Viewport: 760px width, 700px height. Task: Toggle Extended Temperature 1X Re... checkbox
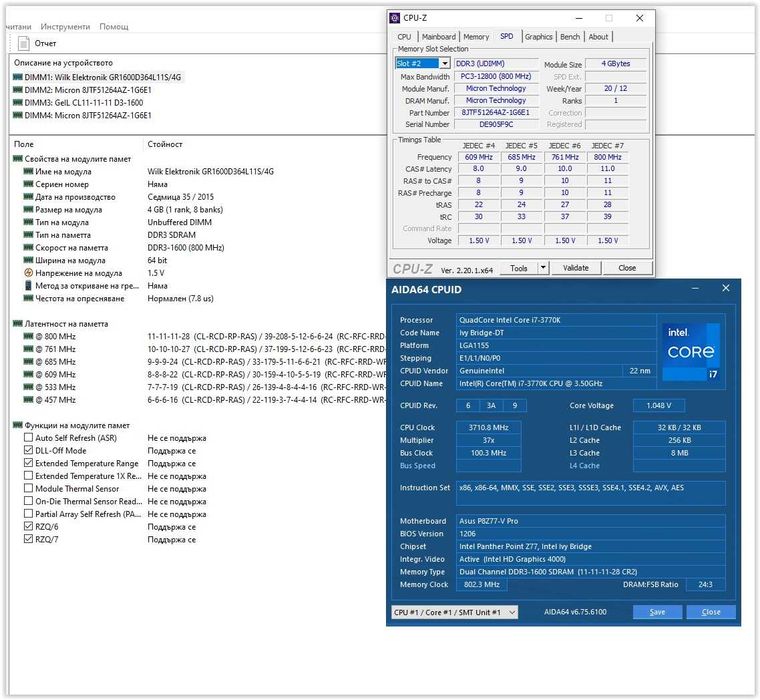pos(28,476)
